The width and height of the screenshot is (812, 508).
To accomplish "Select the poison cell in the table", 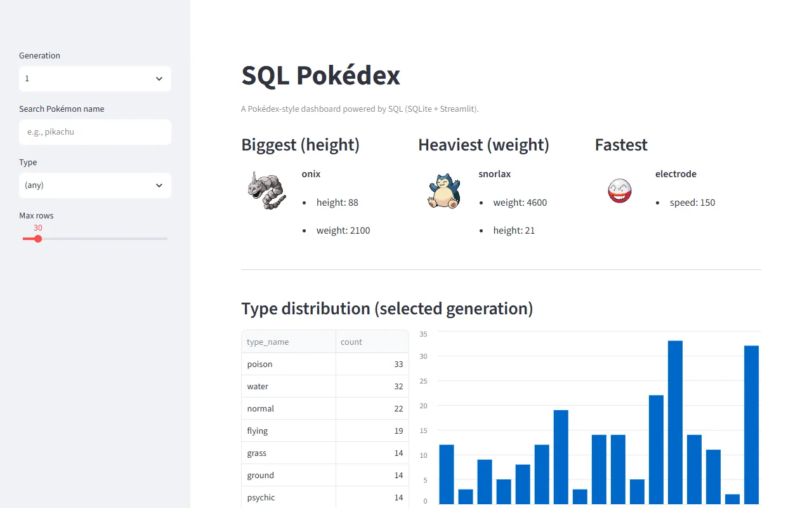I will [x=289, y=364].
